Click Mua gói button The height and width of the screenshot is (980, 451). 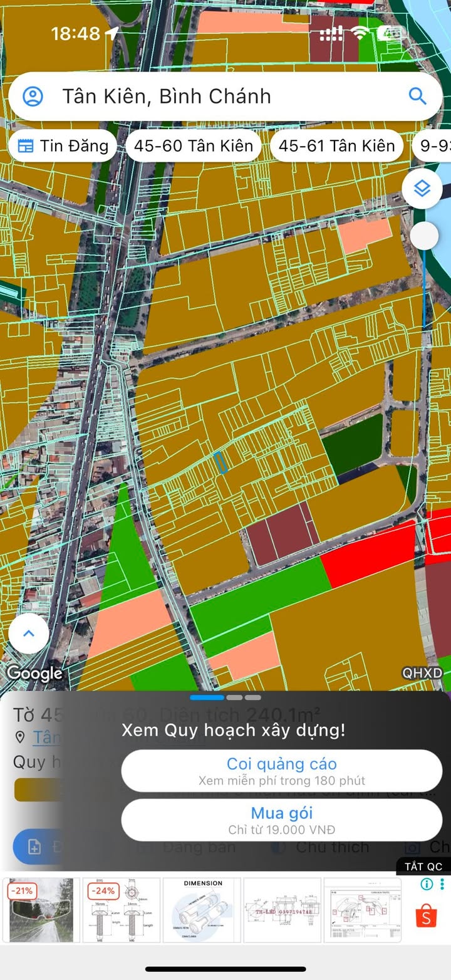click(282, 820)
